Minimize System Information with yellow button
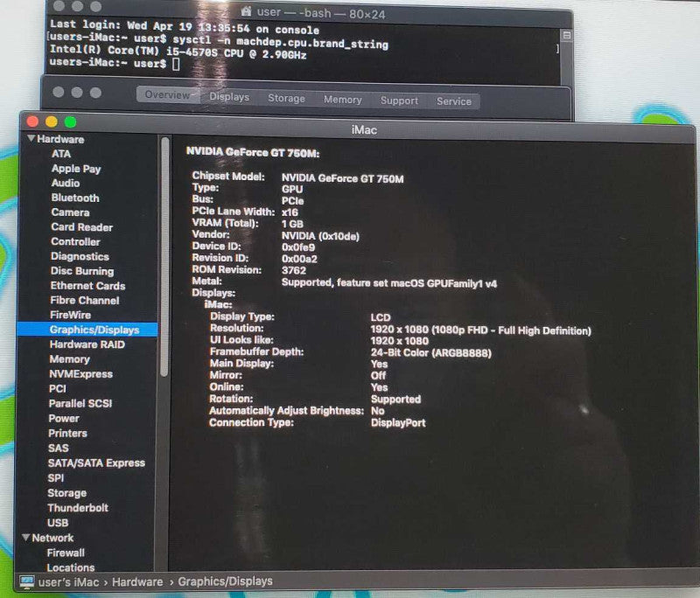 (52, 122)
